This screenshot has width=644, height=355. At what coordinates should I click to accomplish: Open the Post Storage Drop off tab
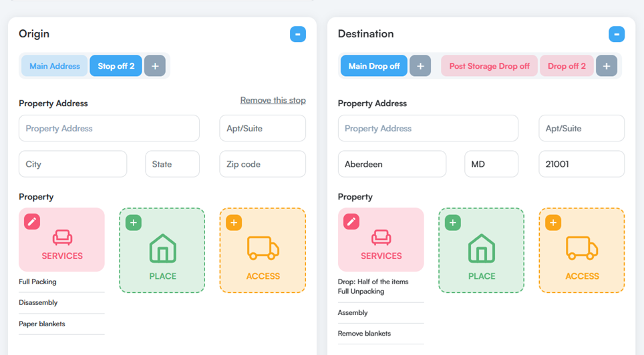point(489,66)
